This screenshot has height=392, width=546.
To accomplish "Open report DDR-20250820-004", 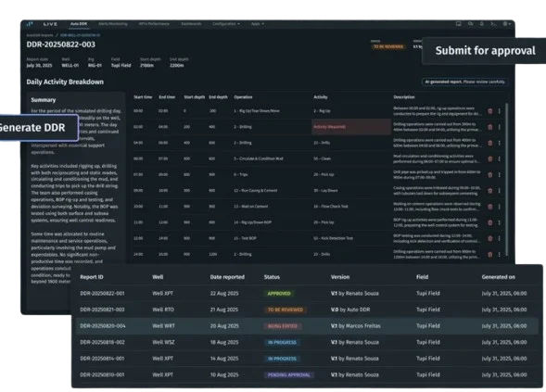I will click(x=103, y=326).
